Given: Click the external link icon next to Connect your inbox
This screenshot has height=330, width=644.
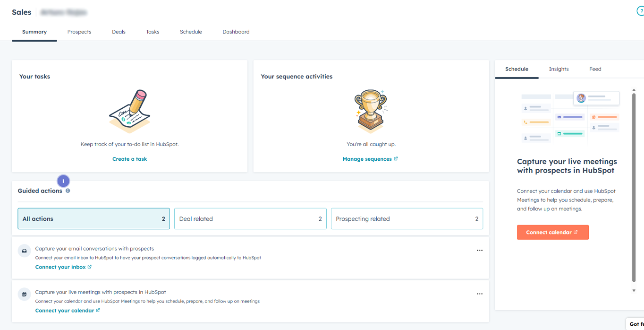Looking at the screenshot, I should (x=90, y=266).
